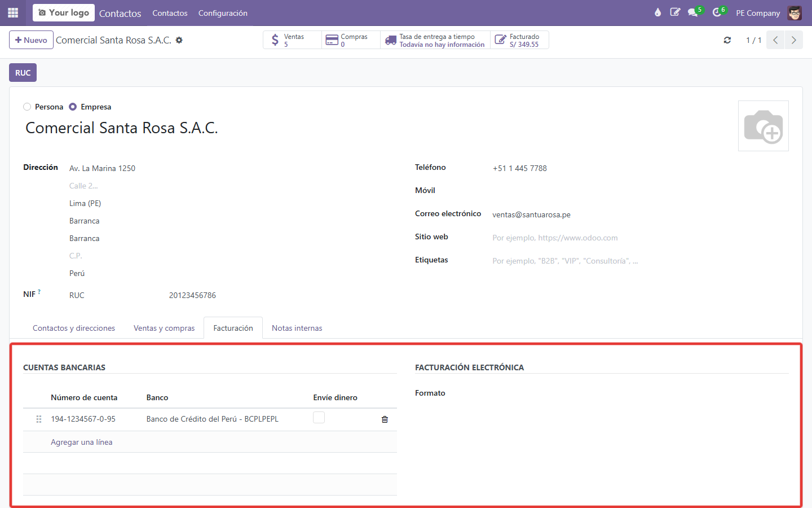
Task: Open the main apps grid menu
Action: pos(13,12)
